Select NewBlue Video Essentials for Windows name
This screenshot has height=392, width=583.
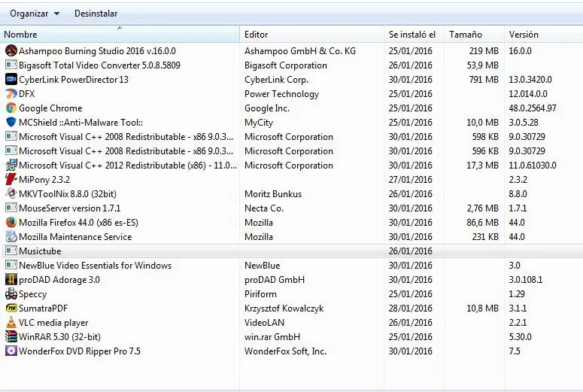96,265
